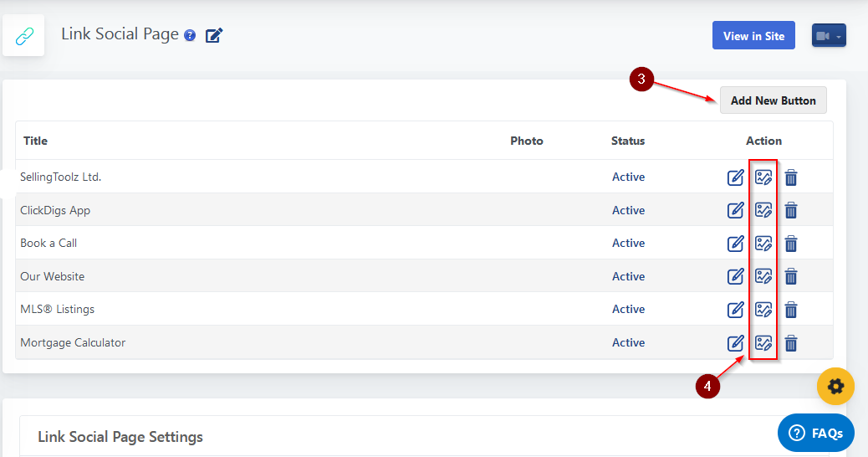
Task: Click edit pencil icon for SellingToolz Ltd. row
Action: pyautogui.click(x=735, y=177)
